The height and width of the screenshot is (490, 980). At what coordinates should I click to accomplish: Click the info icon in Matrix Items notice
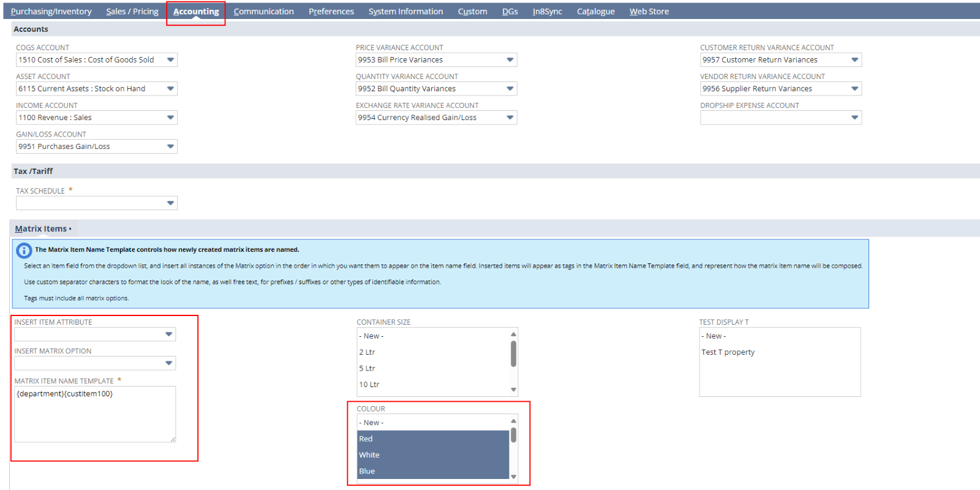tap(24, 251)
